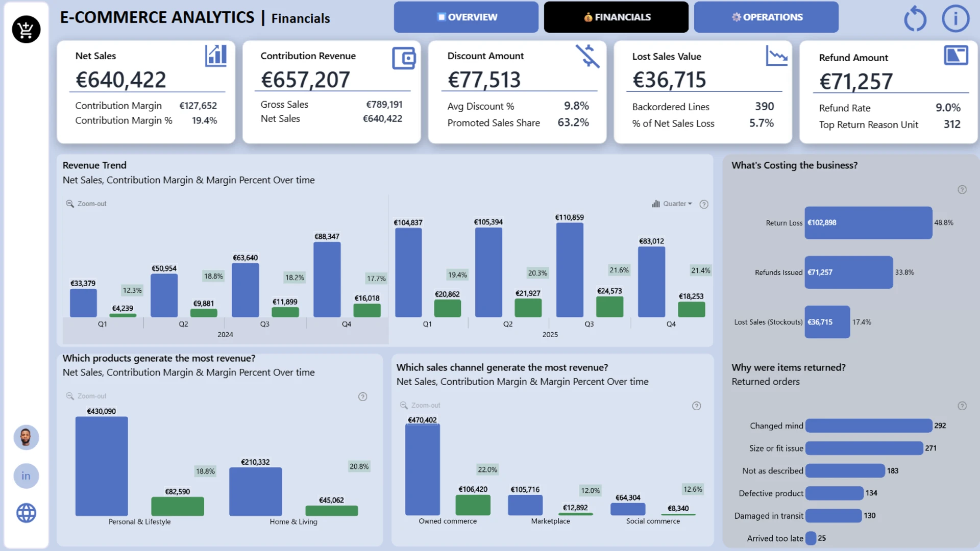The image size is (980, 551).
Task: Select the 2025 Q3 €110,859 bar
Action: tap(570, 270)
